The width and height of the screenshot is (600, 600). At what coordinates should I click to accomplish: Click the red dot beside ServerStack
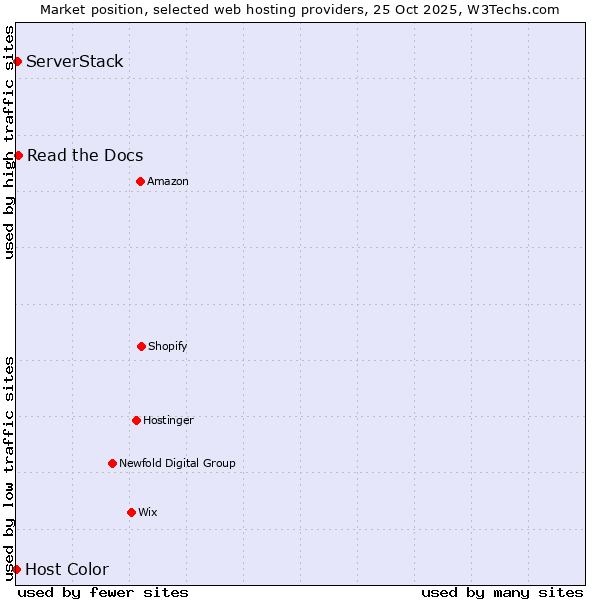pos(17,62)
